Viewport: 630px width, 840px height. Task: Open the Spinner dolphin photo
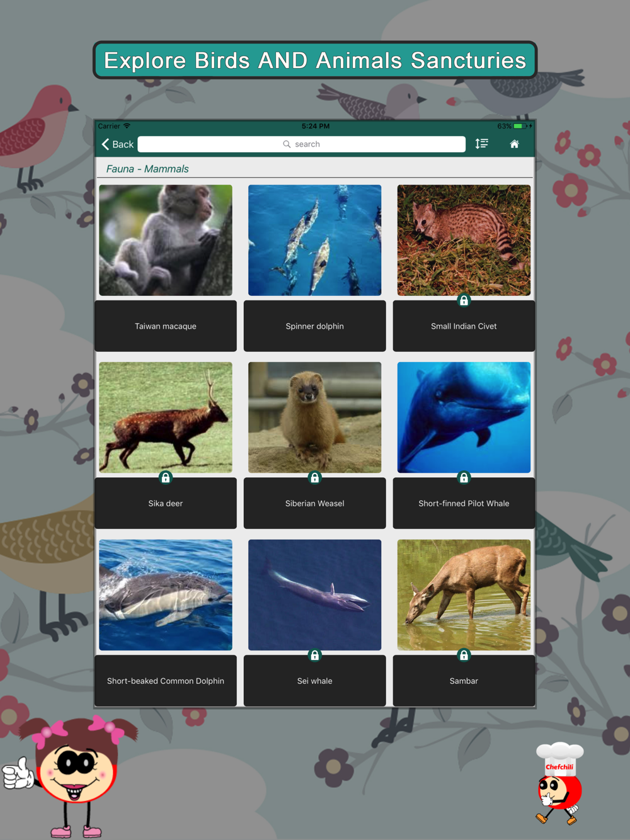click(315, 240)
